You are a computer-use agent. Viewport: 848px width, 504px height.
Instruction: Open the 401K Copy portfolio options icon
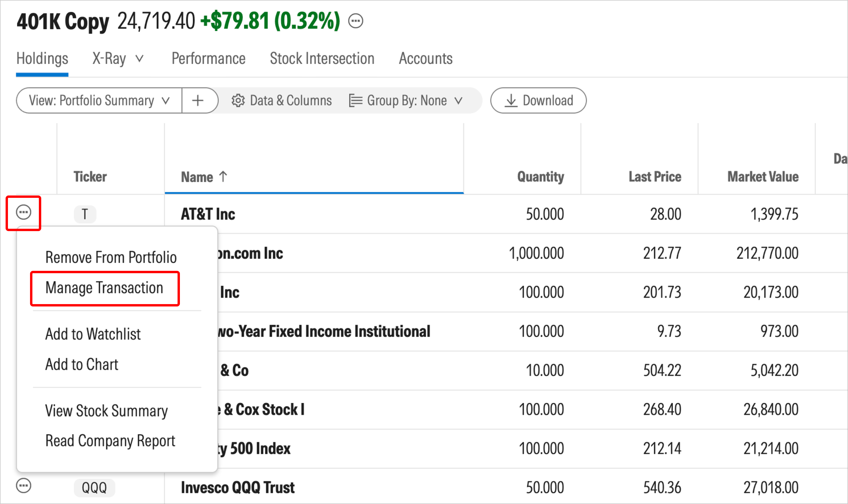pyautogui.click(x=356, y=21)
